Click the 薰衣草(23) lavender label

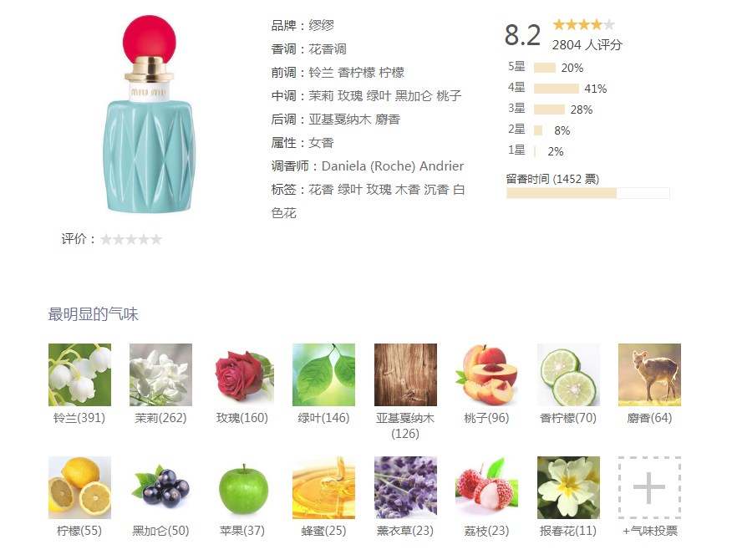(x=405, y=531)
